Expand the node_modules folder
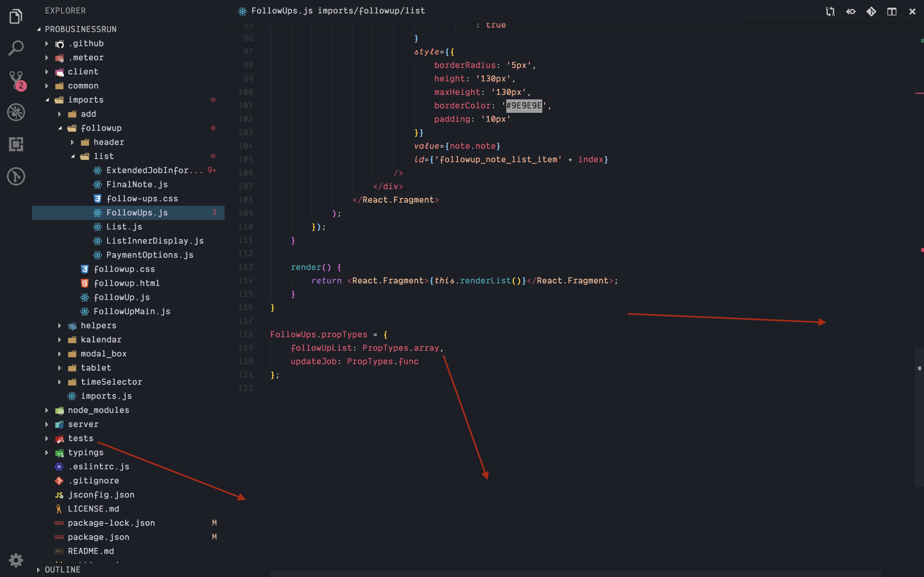Image resolution: width=924 pixels, height=577 pixels. pyautogui.click(x=47, y=410)
